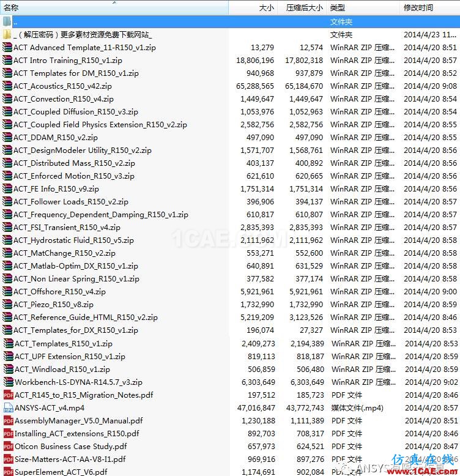
Task: Select file ACT_Follower Loads_R150_v2.zip
Action: click(x=71, y=201)
